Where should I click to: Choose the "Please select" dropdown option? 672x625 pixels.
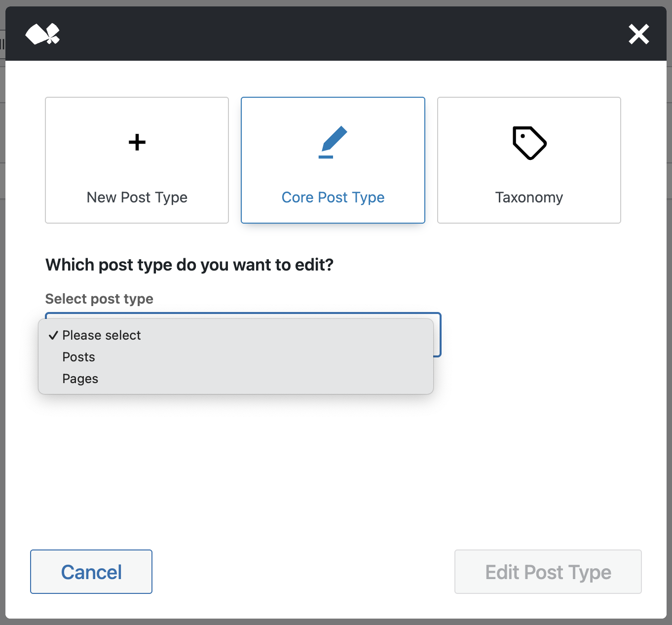tap(101, 335)
